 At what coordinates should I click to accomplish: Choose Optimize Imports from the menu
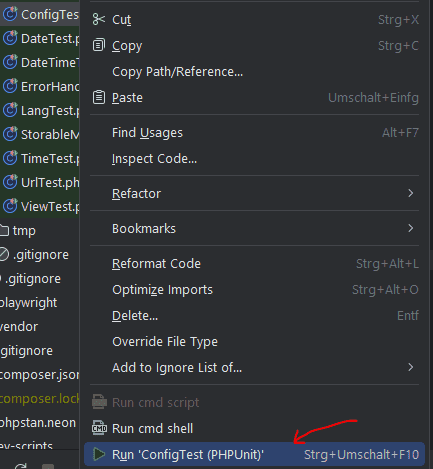(x=255, y=289)
